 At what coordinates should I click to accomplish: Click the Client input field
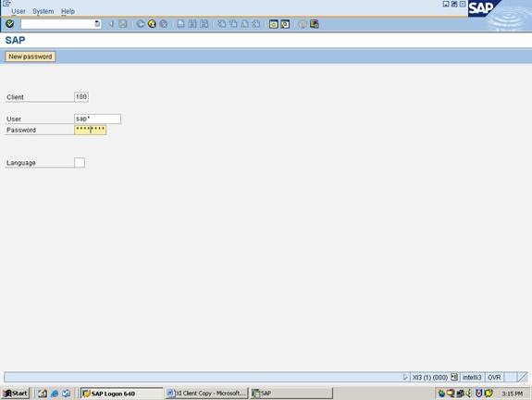[81, 97]
